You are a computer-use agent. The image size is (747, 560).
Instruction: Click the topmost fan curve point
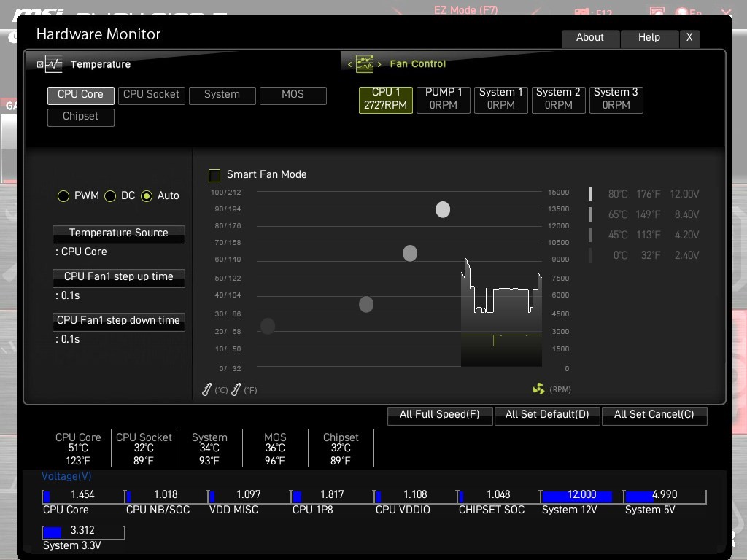tap(443, 210)
